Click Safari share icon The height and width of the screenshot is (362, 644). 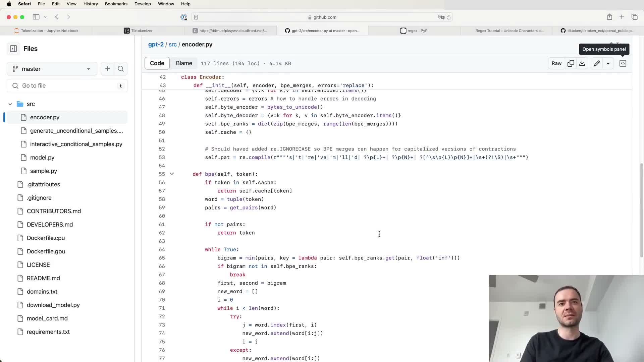(609, 17)
